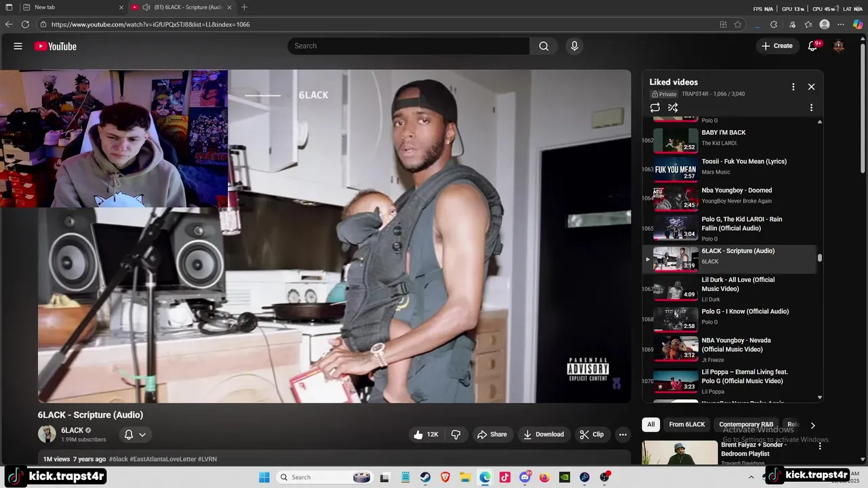
Task: Create a Clip of the video
Action: (592, 434)
